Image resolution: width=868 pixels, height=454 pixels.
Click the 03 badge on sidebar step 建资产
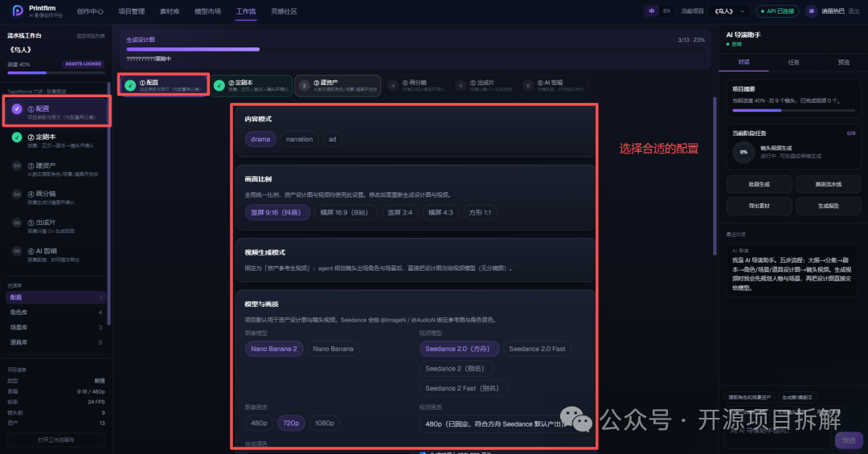17,166
